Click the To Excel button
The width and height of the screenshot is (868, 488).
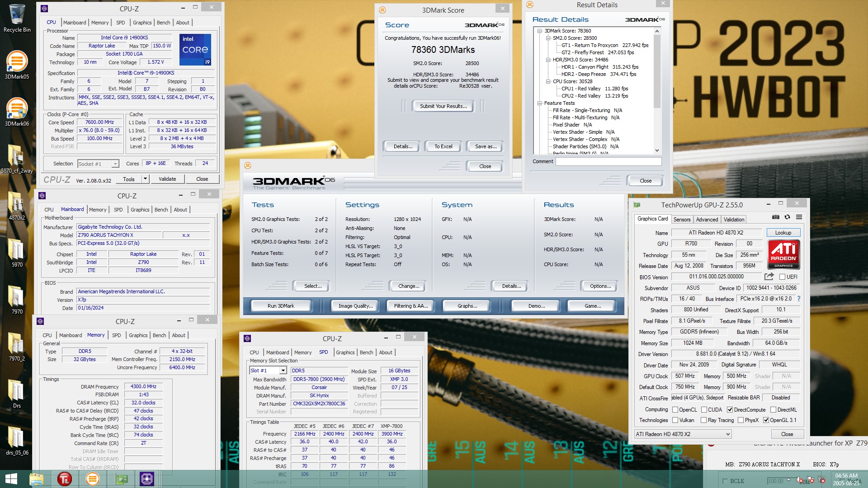(x=443, y=146)
